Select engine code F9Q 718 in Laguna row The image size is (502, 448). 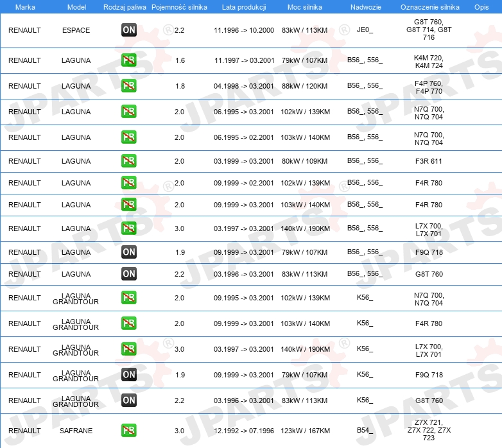coord(429,252)
